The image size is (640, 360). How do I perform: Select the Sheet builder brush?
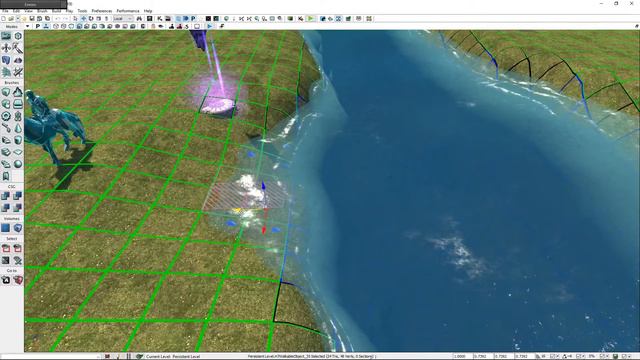pos(18,152)
